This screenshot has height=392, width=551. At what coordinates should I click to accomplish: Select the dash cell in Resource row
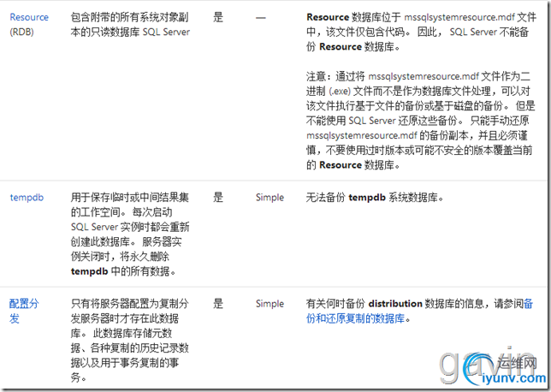(261, 18)
